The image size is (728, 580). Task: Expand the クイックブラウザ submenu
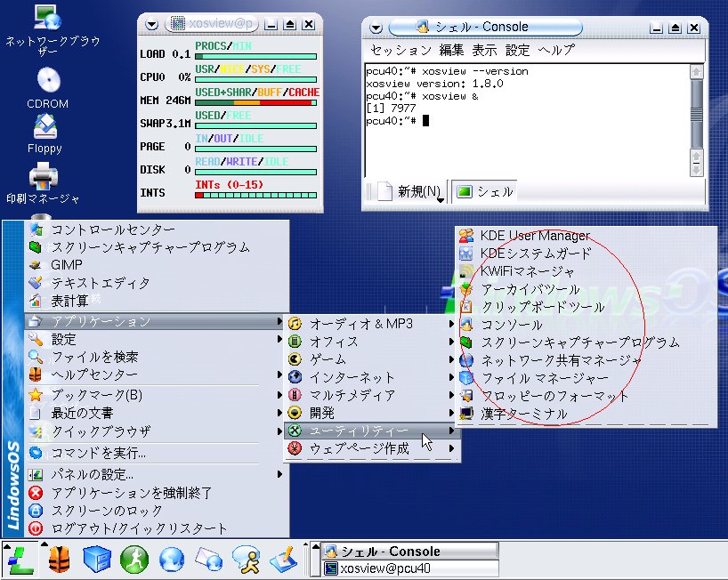[157, 431]
